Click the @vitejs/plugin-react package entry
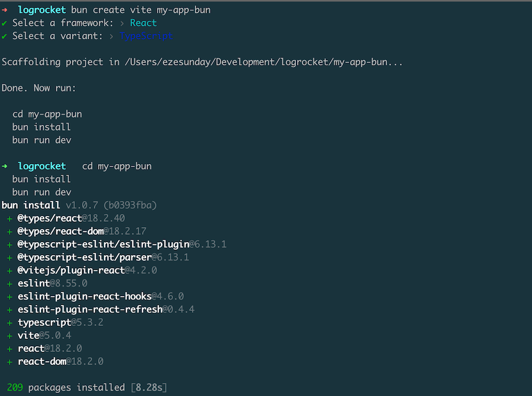Viewport: 532px width, 396px height. pyautogui.click(x=87, y=271)
